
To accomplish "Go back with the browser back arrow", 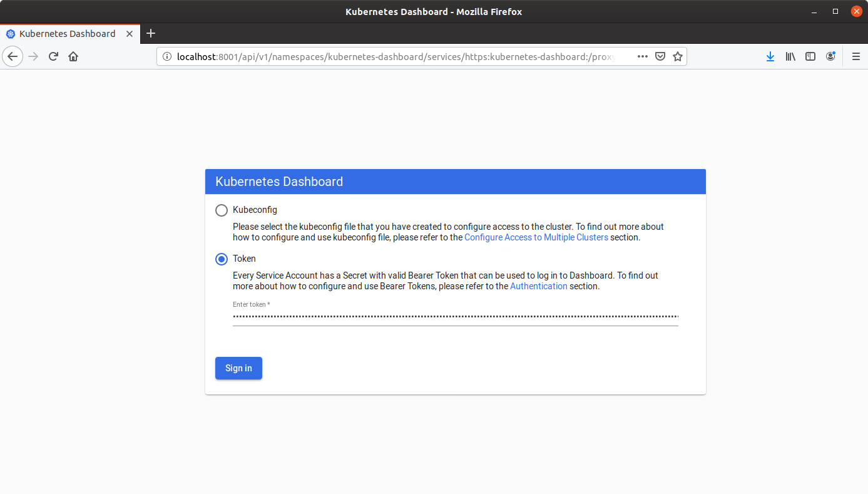I will tap(13, 56).
